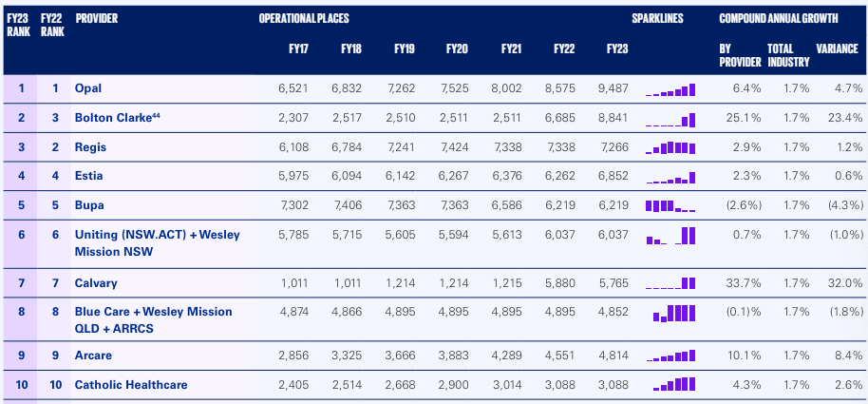Open the Opal provider name
This screenshot has width=868, height=404.
point(88,88)
